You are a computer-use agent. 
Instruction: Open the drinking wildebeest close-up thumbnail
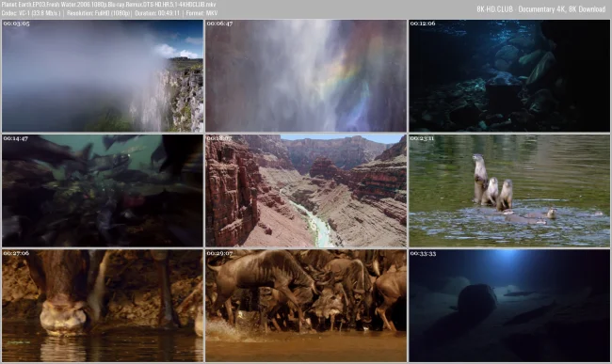tap(103, 306)
